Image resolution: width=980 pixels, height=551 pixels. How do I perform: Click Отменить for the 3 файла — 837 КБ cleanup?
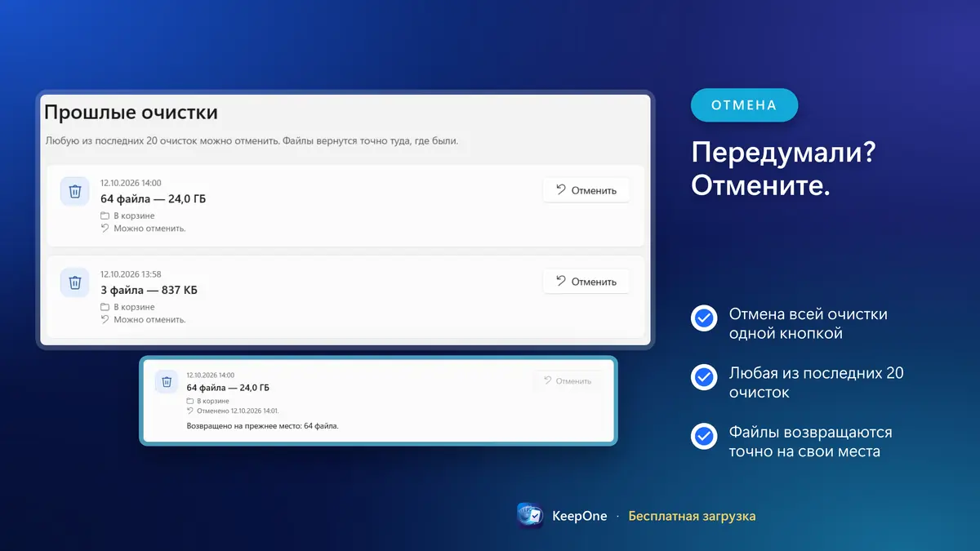586,282
